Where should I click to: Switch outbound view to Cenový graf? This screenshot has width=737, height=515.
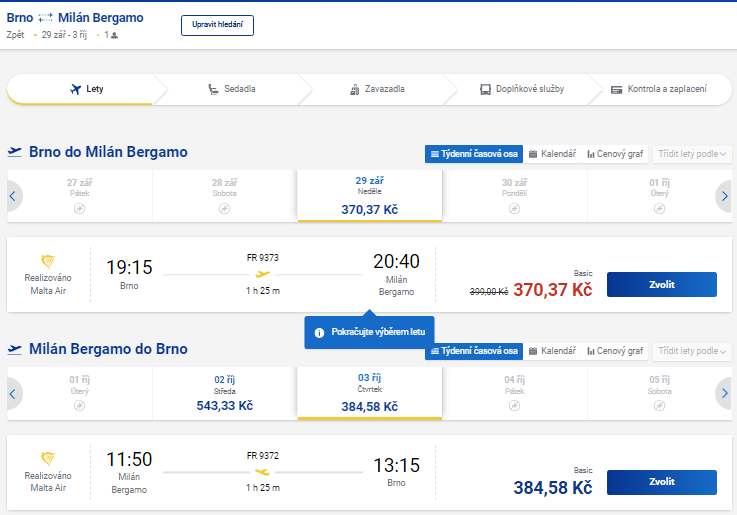[615, 154]
